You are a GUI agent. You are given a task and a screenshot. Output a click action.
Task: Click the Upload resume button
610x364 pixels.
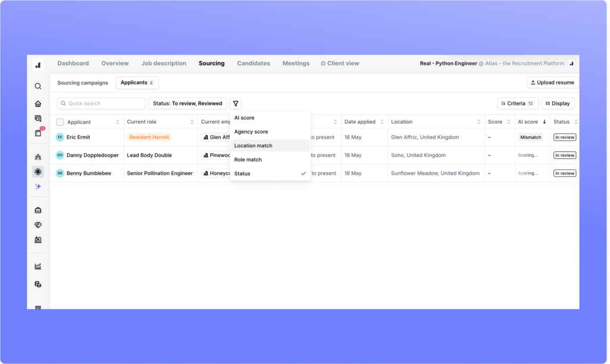point(552,82)
